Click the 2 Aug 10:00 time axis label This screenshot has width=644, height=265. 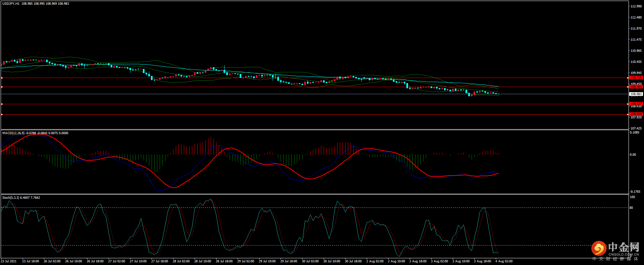pyautogui.click(x=396, y=261)
